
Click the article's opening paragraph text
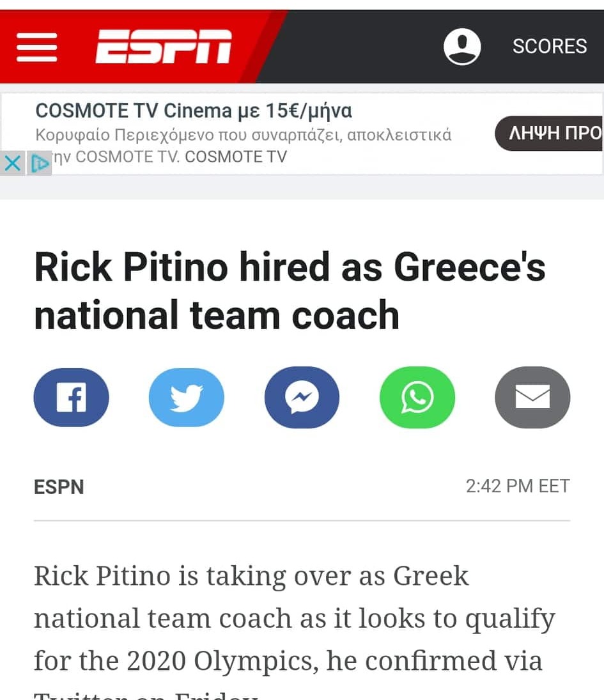(294, 618)
